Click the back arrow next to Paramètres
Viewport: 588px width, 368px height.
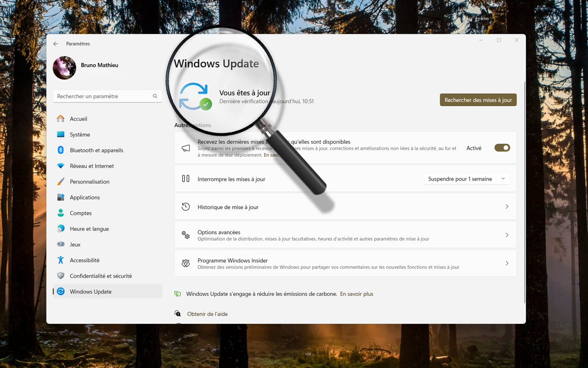tap(56, 44)
